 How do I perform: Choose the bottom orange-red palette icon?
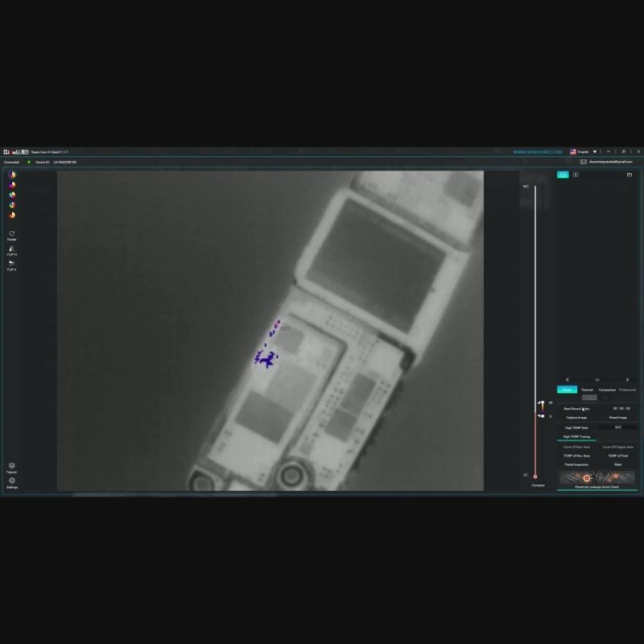point(12,215)
